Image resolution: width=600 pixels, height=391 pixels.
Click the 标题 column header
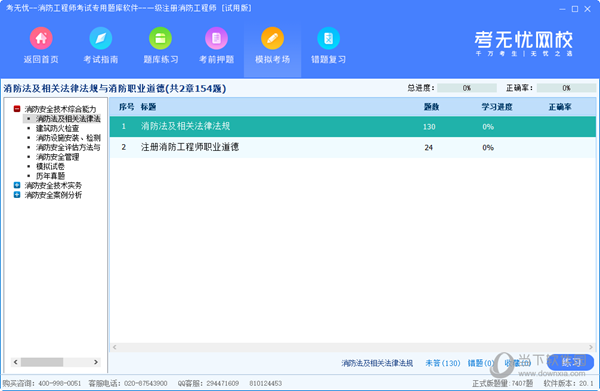click(x=148, y=107)
